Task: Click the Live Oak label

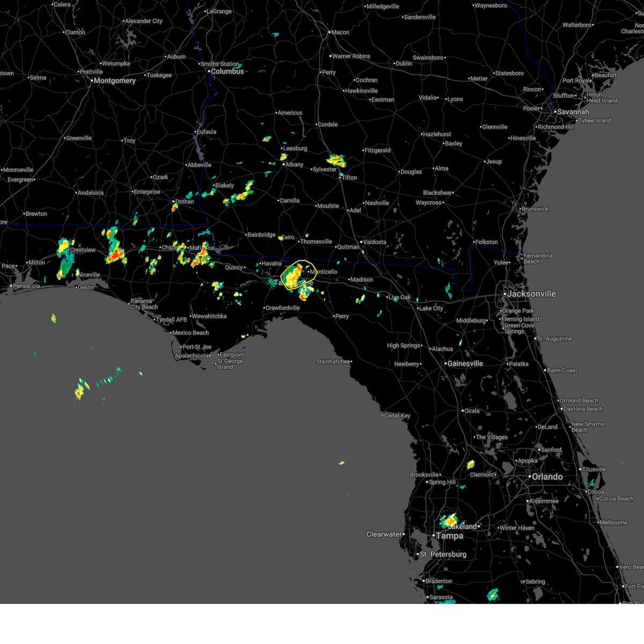Action: click(x=399, y=297)
